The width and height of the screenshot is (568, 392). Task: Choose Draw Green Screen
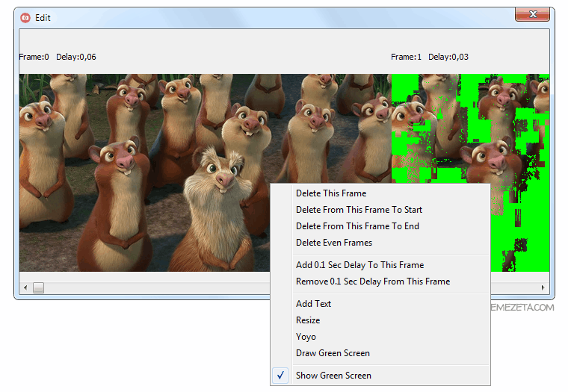coord(380,353)
